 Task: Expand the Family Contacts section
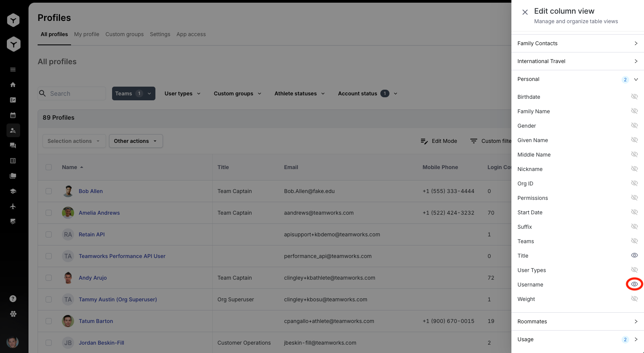pyautogui.click(x=577, y=43)
